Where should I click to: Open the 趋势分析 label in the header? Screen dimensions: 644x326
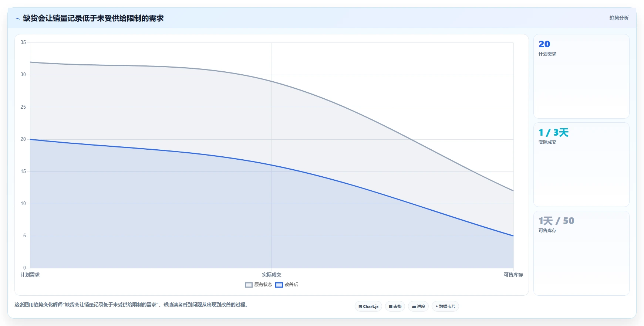(x=619, y=18)
